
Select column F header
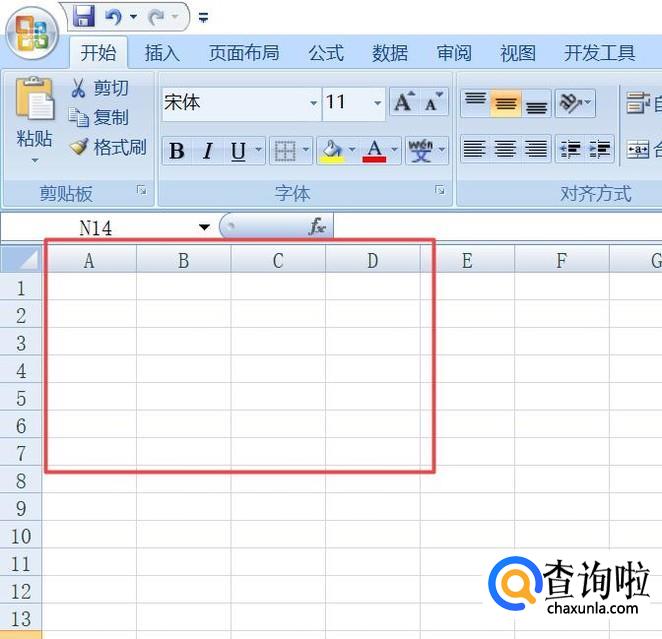point(562,260)
